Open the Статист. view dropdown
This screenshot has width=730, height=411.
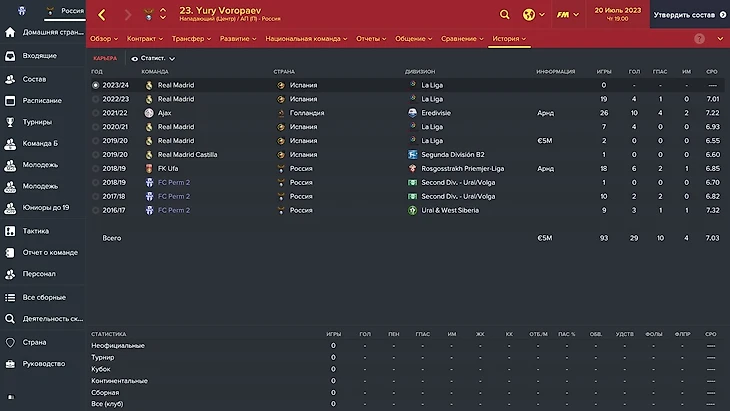pos(153,59)
